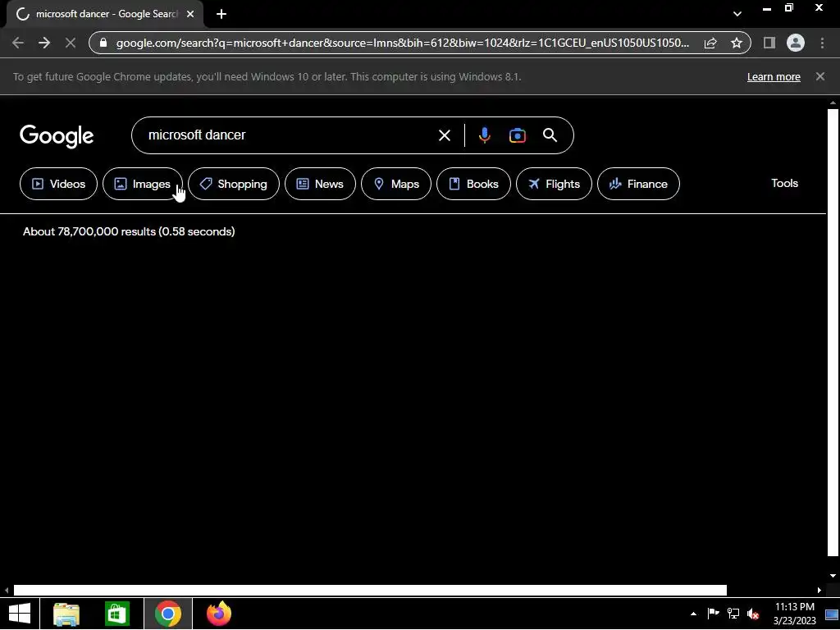The image size is (840, 630).
Task: Select the microsoft dancer Google Search tab
Action: (106, 15)
